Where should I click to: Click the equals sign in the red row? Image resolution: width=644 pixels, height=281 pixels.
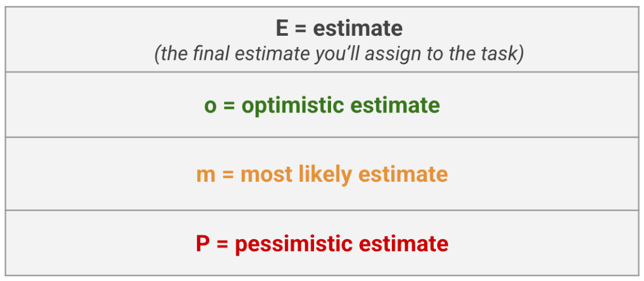click(222, 244)
